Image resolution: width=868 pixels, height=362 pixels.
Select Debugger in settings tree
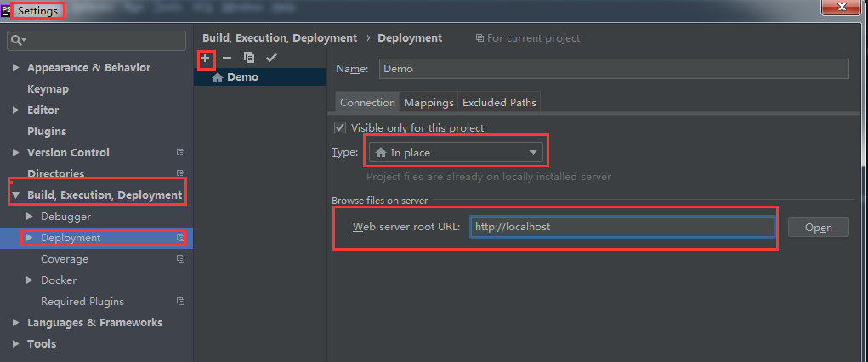[65, 217]
